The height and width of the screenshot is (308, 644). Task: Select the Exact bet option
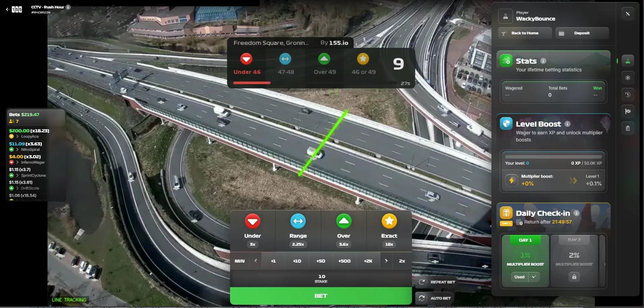click(389, 231)
